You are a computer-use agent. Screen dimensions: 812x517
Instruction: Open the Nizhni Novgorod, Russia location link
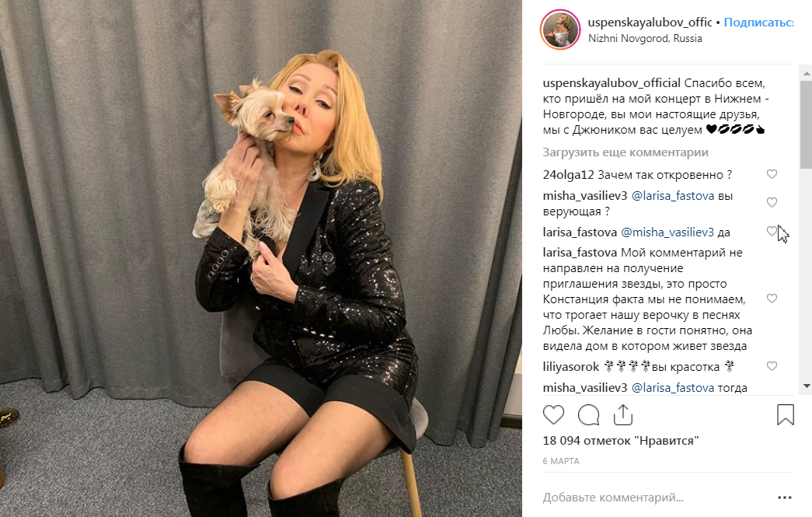point(645,38)
